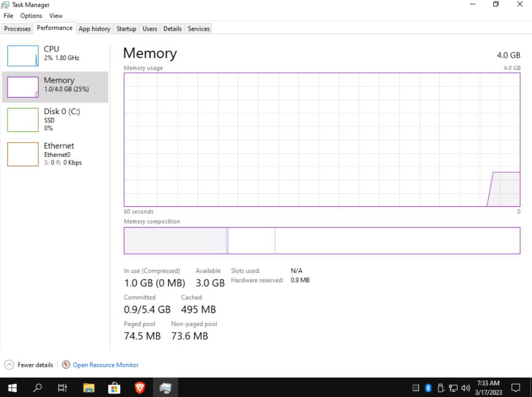This screenshot has height=397, width=532.
Task: Open the File menu
Action: coord(8,16)
